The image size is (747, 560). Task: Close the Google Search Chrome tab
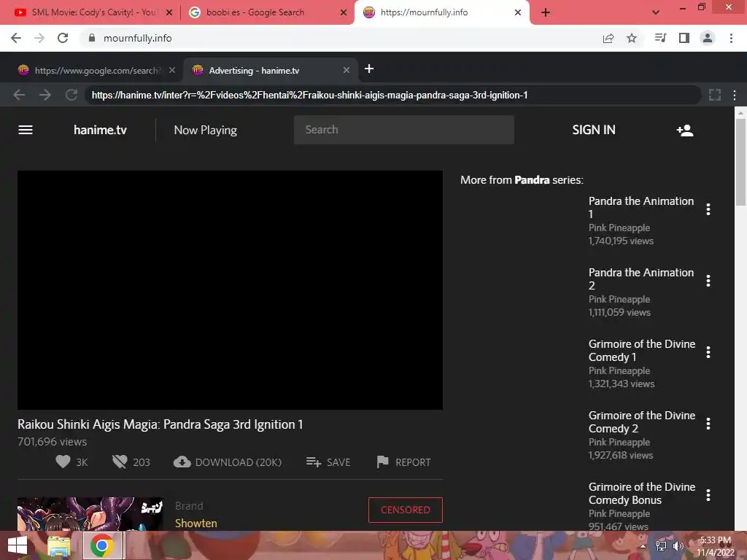pos(344,12)
